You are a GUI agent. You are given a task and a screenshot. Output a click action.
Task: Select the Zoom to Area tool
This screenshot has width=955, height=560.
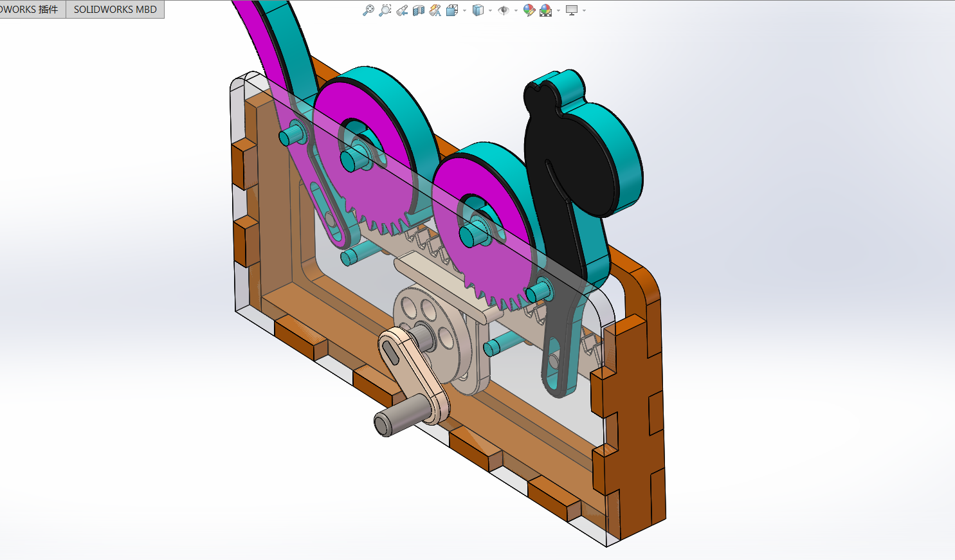click(385, 10)
